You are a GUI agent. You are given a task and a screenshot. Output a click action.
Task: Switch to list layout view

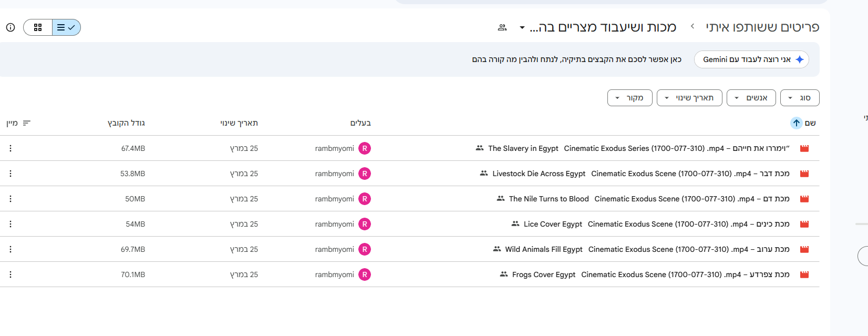(66, 27)
